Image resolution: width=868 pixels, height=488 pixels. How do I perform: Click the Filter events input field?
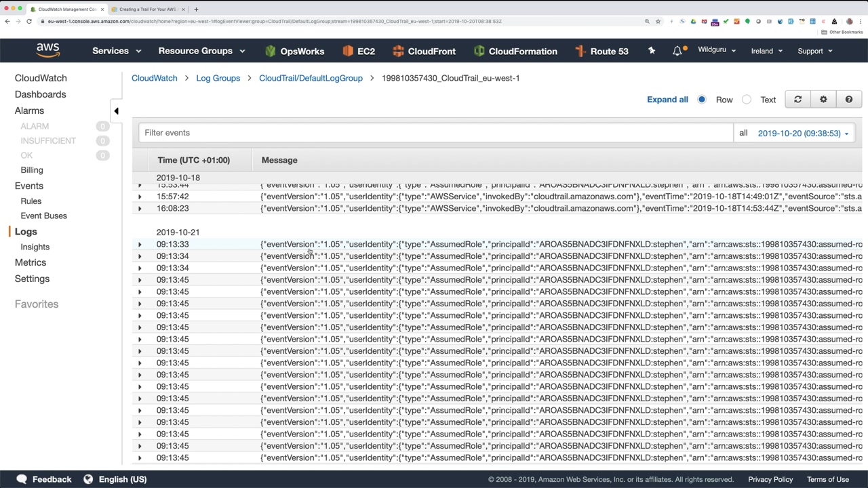pos(436,133)
